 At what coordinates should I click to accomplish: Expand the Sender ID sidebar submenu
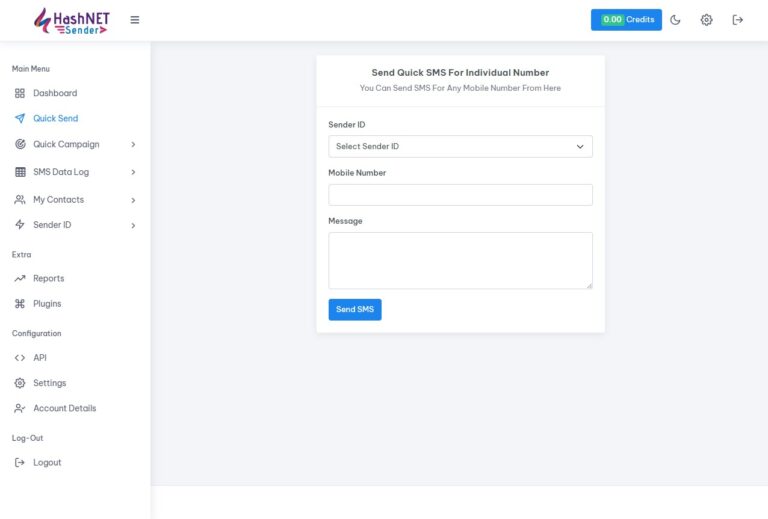click(x=75, y=225)
